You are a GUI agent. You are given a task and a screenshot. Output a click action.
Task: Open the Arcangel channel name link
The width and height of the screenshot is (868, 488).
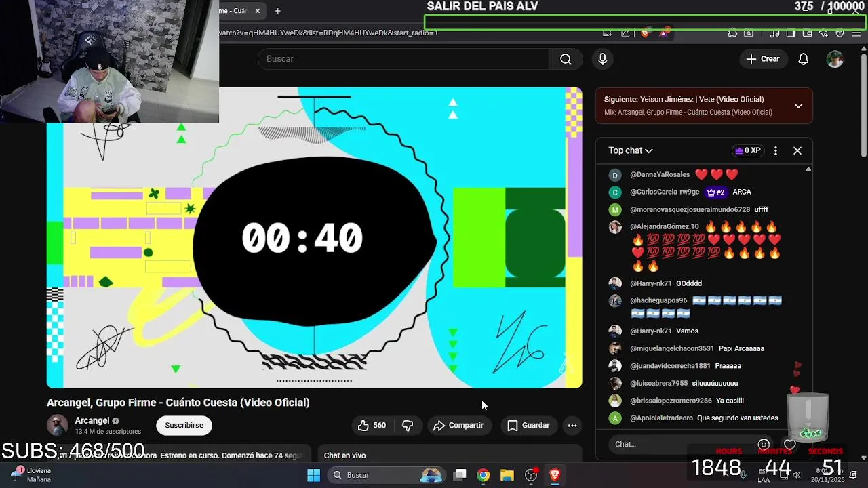(x=92, y=420)
